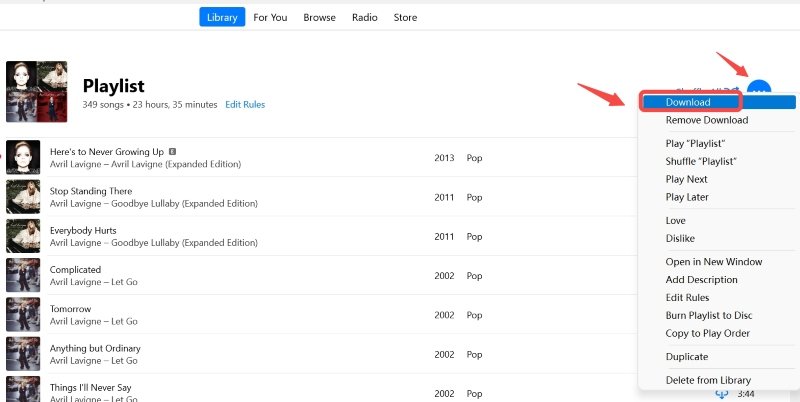The image size is (800, 402).
Task: Click album art for Anything but Ordinary
Action: 23,354
